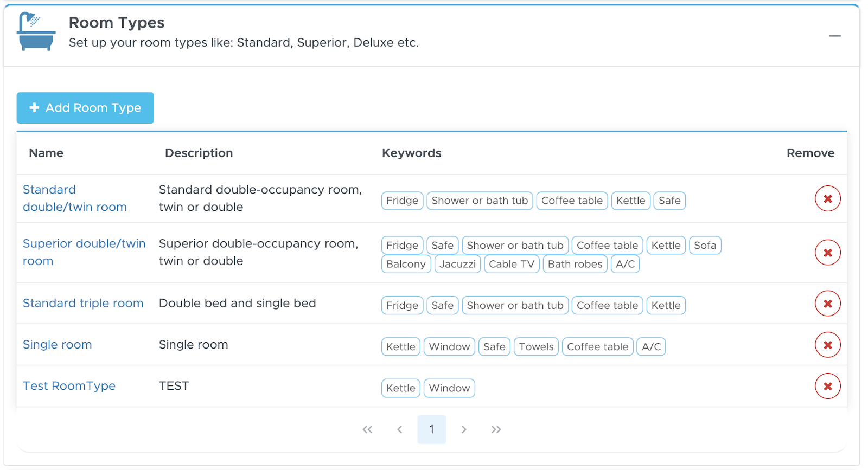Viewport: 868px width, 470px height.
Task: Click Coffee table tag in Single room row
Action: (598, 347)
